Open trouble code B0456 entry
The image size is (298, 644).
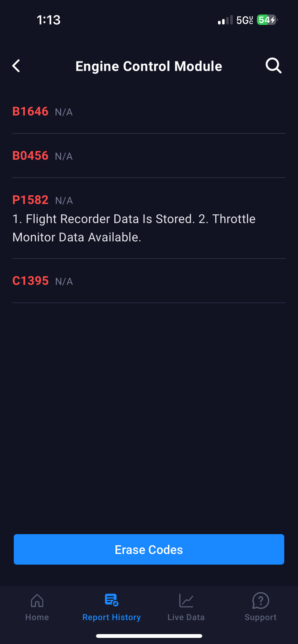tap(30, 156)
